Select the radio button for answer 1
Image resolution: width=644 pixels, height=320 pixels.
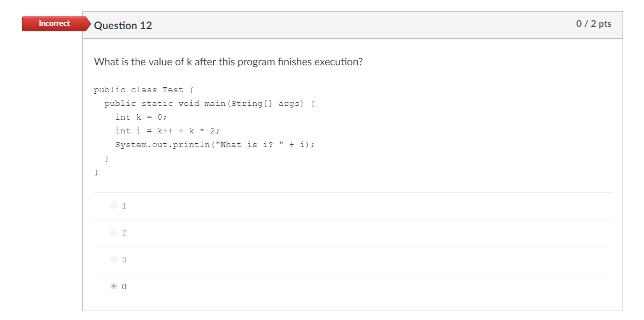tap(114, 206)
